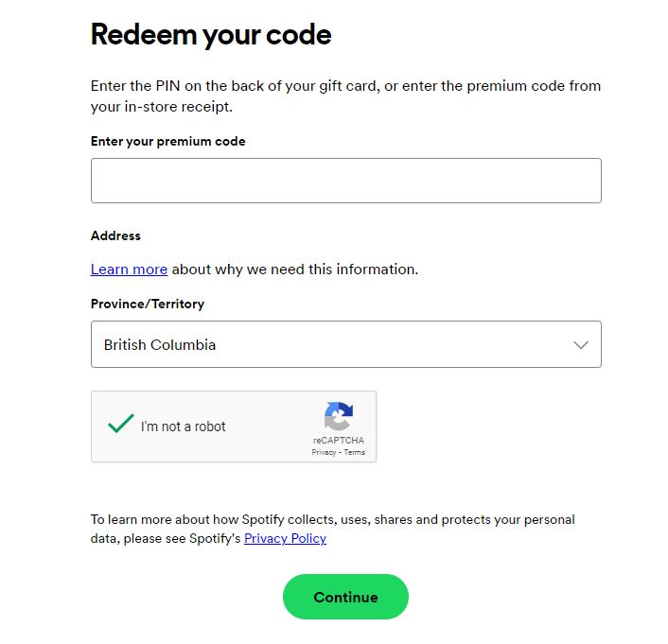The width and height of the screenshot is (668, 644).
Task: Open the Province/Territory dropdown box
Action: [346, 344]
